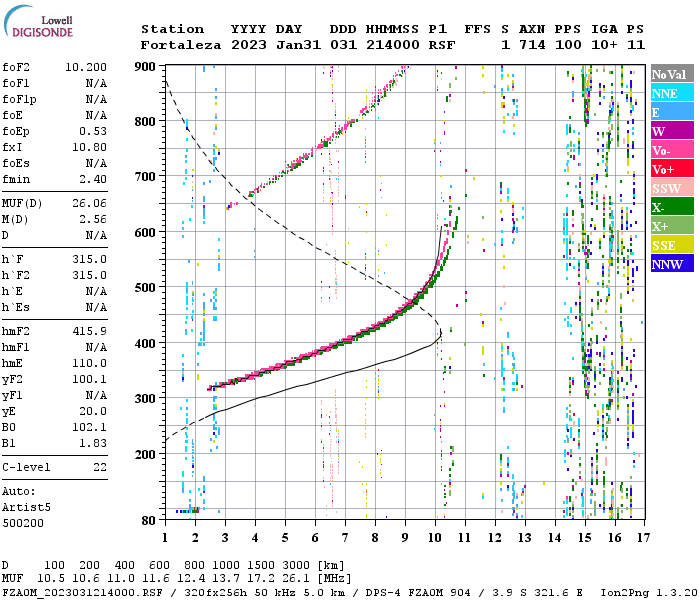Click the PPS value 100

coord(568,45)
